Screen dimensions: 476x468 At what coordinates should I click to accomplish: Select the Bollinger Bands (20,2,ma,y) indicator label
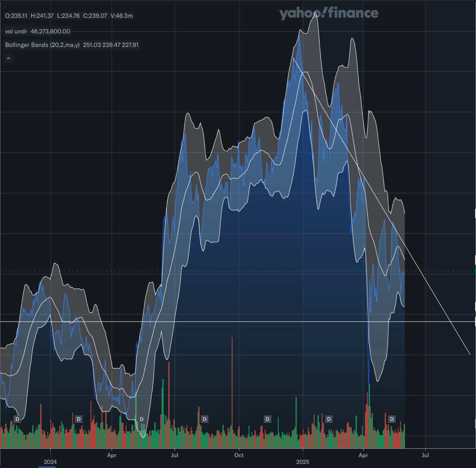pos(42,45)
